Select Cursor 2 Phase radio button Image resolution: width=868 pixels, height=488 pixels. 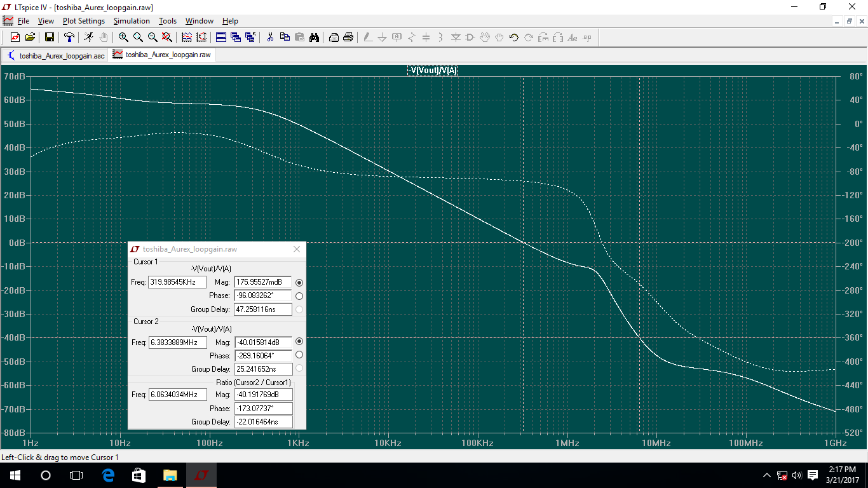click(x=299, y=355)
